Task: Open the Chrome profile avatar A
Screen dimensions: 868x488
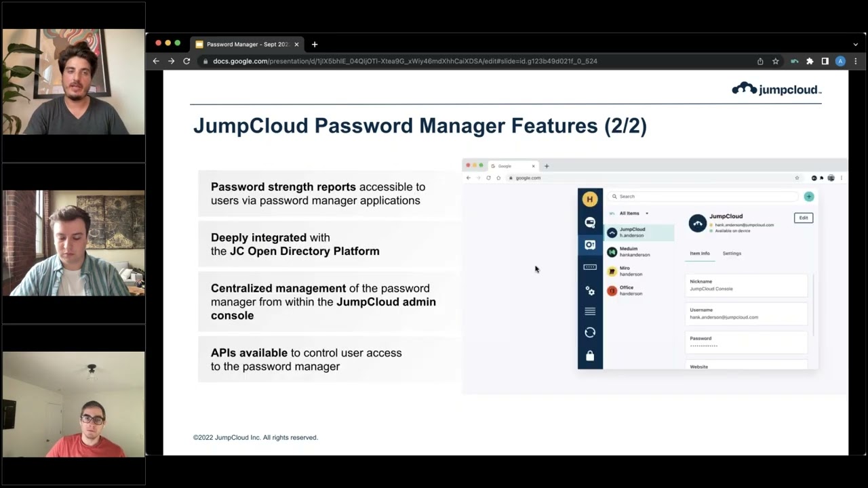Action: [840, 61]
